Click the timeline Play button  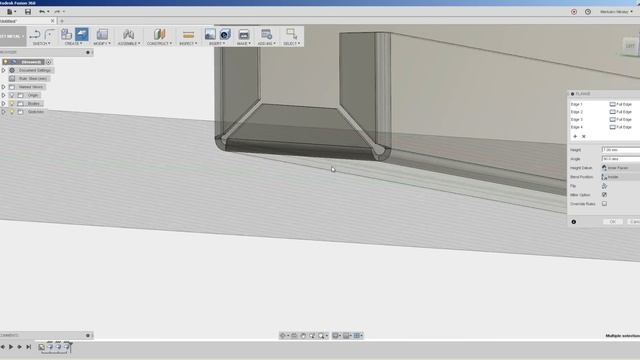click(11, 347)
